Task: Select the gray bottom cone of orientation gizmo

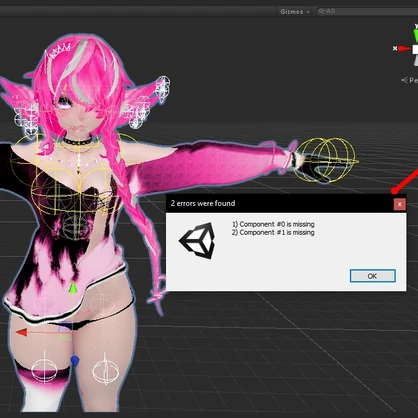Action: pos(416,60)
